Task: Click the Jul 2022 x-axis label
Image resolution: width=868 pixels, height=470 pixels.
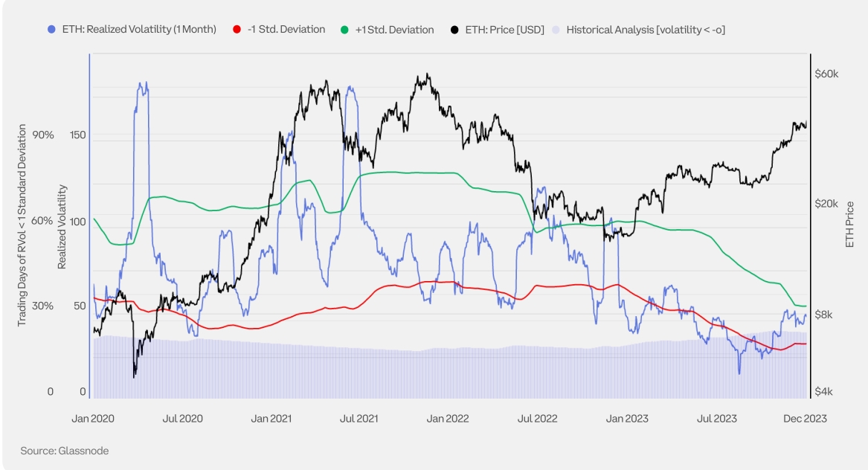Action: 537,419
